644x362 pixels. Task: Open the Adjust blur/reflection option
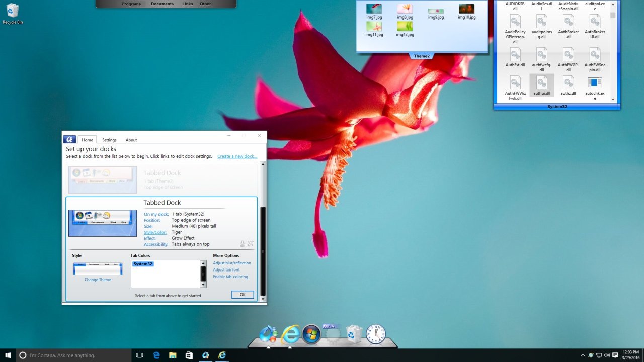231,263
